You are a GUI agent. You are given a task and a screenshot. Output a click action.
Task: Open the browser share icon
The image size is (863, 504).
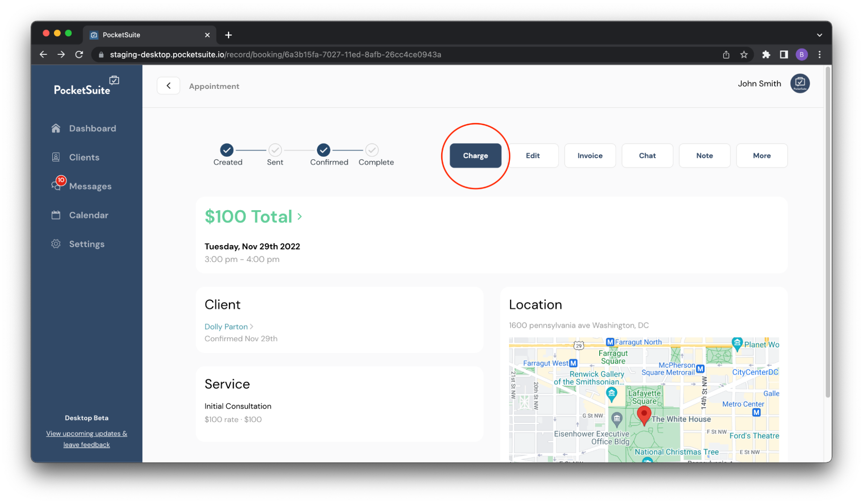[726, 54]
